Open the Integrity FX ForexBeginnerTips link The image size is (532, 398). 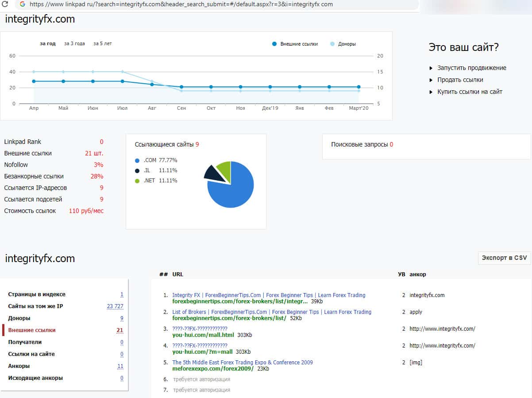pyautogui.click(x=269, y=295)
